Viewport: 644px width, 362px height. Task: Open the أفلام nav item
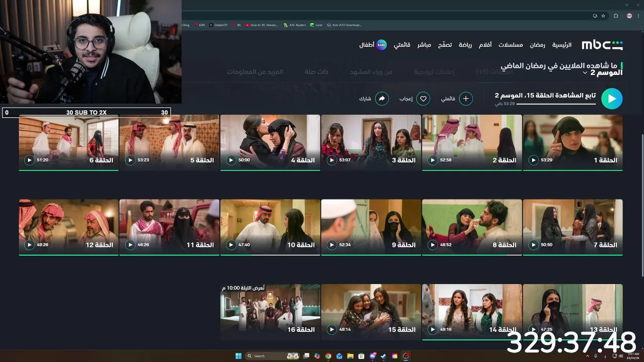pos(485,45)
